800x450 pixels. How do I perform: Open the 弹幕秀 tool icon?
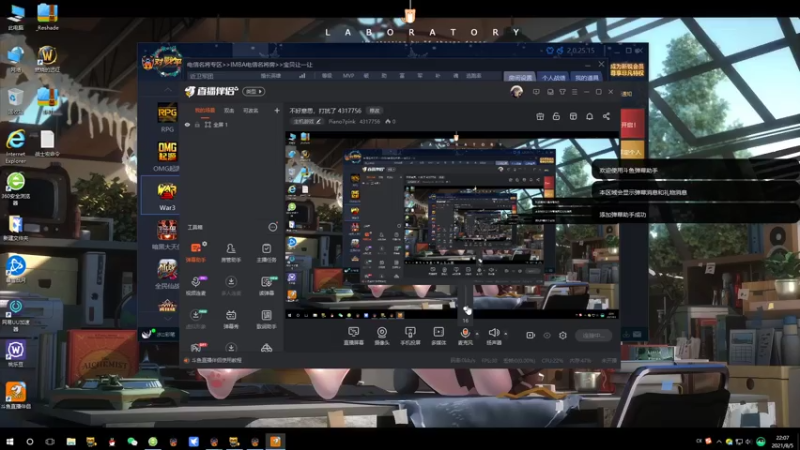pyautogui.click(x=231, y=319)
